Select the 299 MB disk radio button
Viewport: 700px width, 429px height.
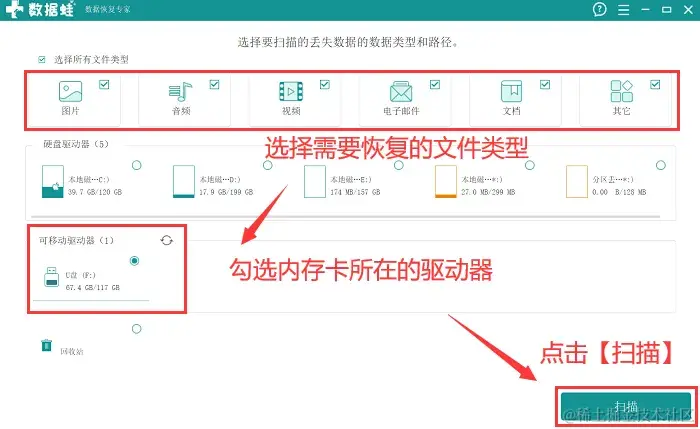point(529,165)
